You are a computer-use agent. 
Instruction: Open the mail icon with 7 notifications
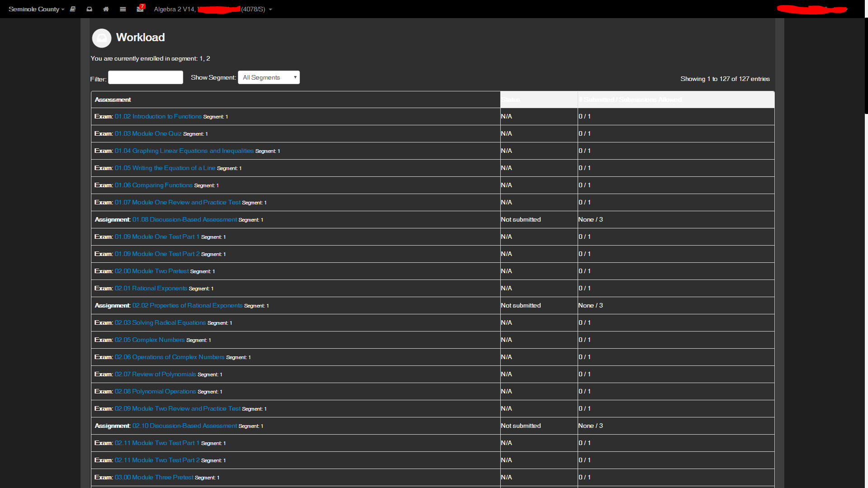[x=140, y=9]
